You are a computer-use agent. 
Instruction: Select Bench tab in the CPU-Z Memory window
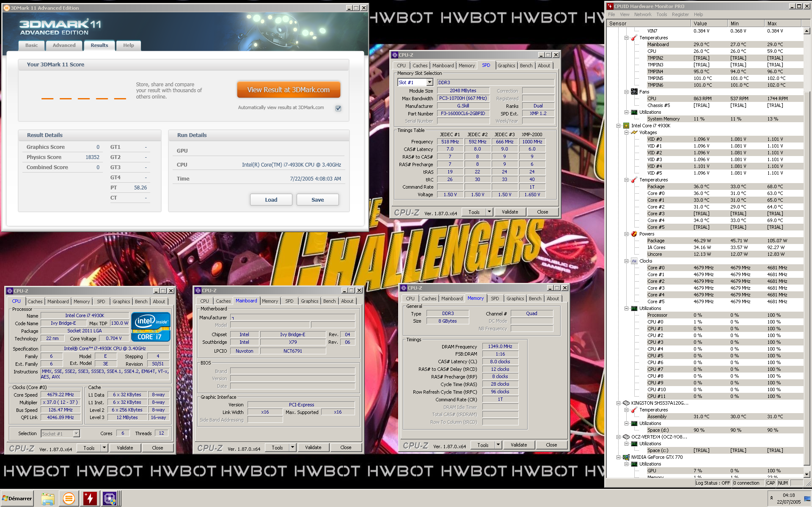click(x=535, y=299)
